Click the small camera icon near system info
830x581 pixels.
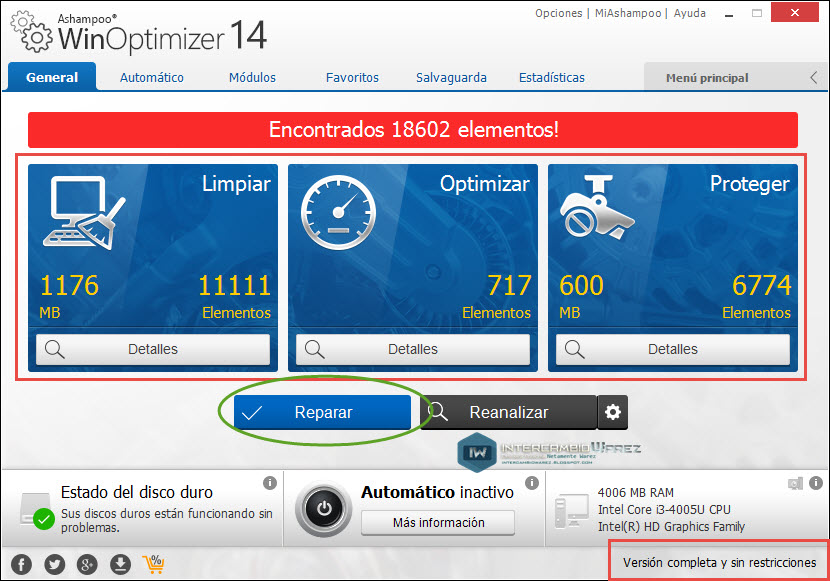[795, 483]
